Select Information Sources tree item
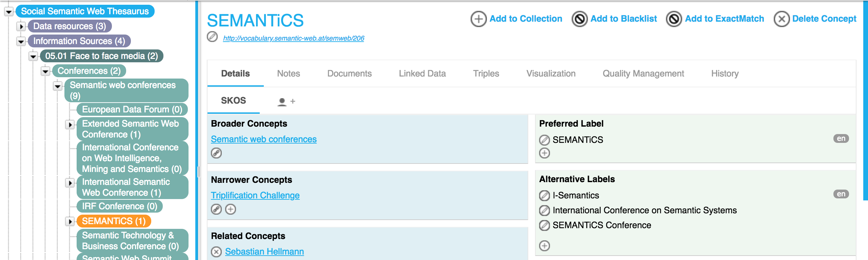This screenshot has height=260, width=868. [x=79, y=41]
